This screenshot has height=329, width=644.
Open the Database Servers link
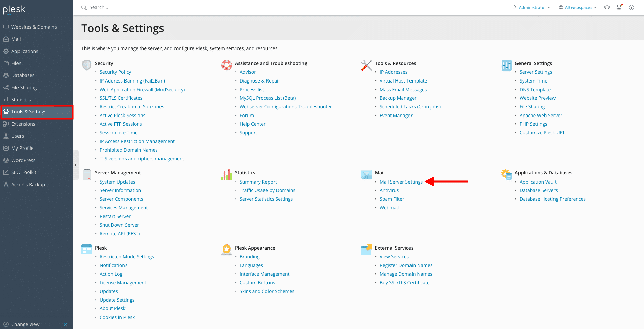[538, 190]
